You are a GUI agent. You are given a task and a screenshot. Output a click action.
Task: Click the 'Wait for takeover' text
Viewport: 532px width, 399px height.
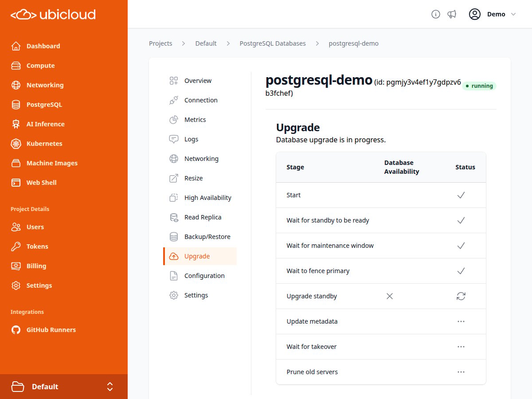coord(312,347)
